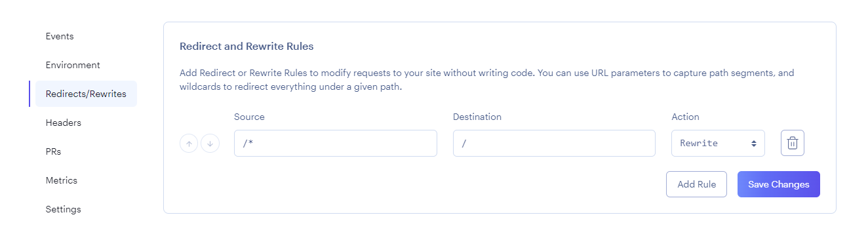View the Metrics section

62,180
